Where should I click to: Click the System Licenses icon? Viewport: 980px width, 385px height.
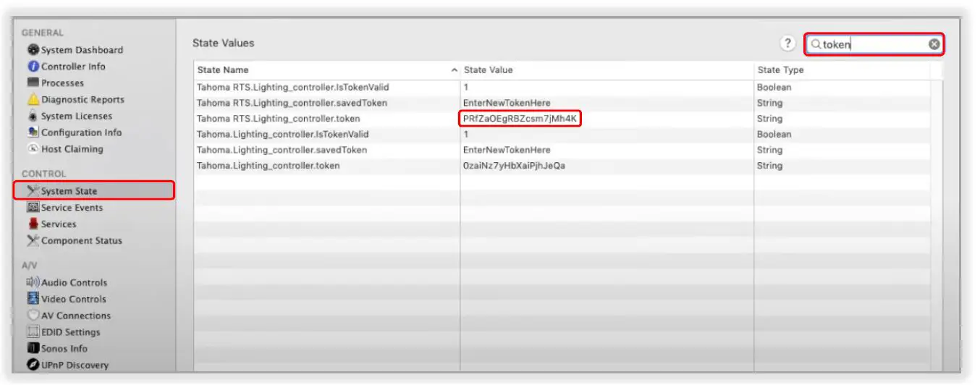coord(33,117)
